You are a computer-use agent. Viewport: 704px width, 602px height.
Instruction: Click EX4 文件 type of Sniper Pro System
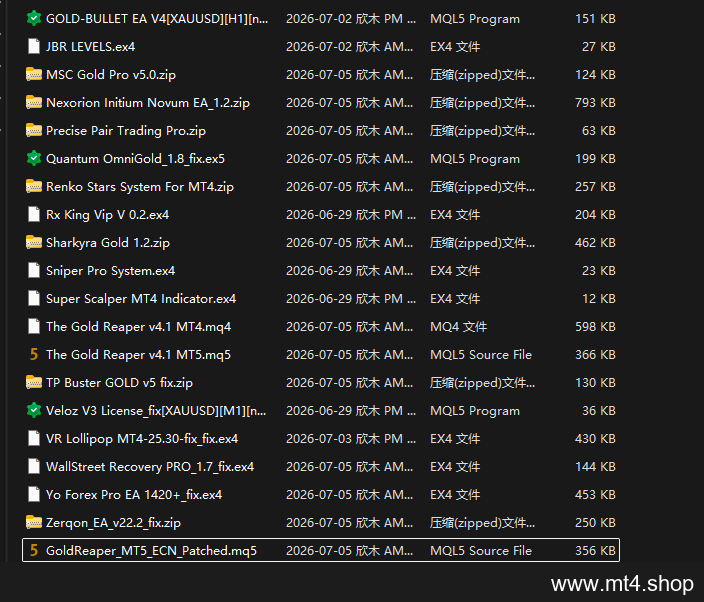coord(455,271)
